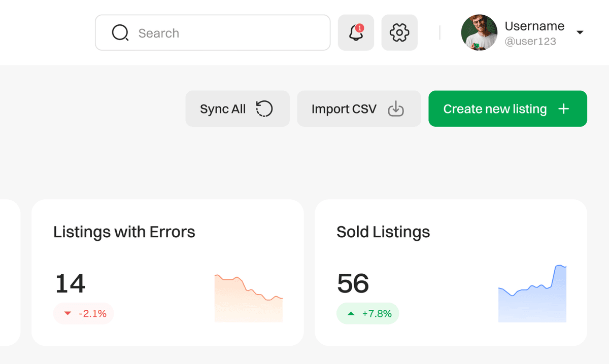The height and width of the screenshot is (364, 609).
Task: Click the @user123 handle text
Action: (530, 42)
